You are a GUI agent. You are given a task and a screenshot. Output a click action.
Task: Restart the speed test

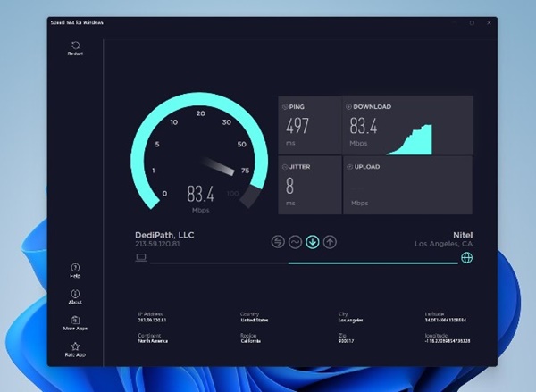[75, 48]
